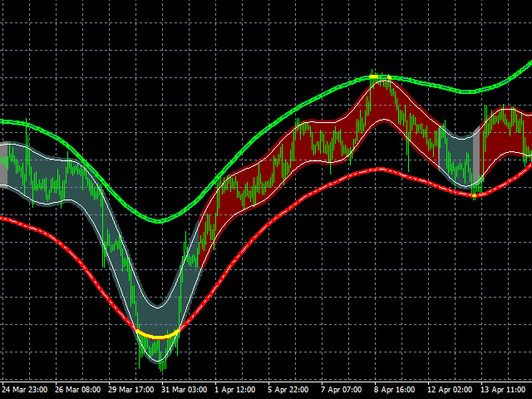Click the 1 Apr 12:00 time label
The width and height of the screenshot is (532, 399).
coord(235,389)
